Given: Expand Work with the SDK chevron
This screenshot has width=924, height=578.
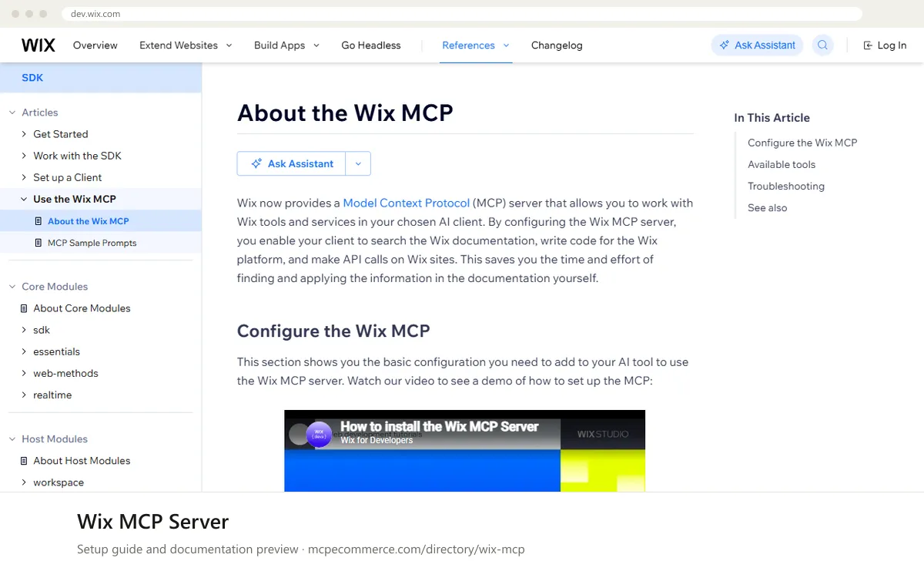Looking at the screenshot, I should pos(24,156).
